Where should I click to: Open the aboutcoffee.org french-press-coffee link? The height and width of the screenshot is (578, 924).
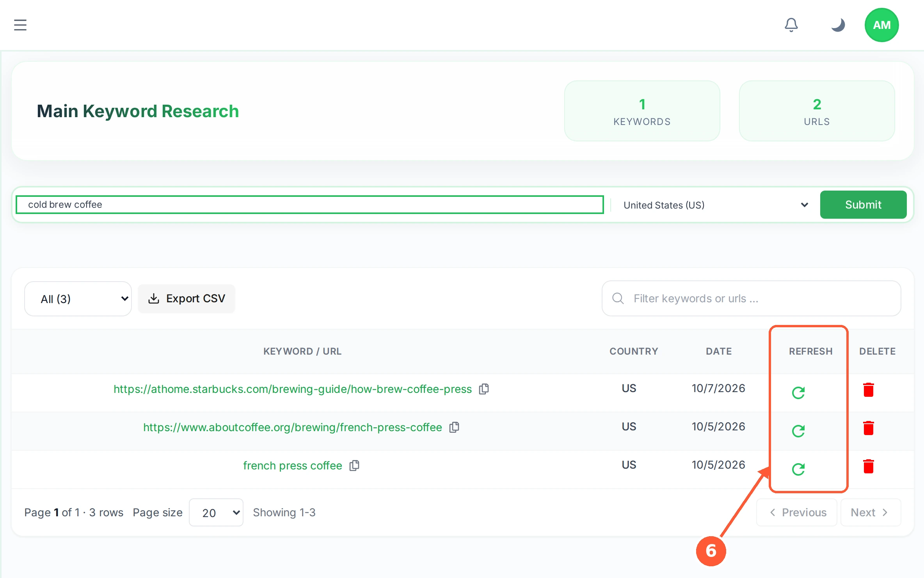coord(293,427)
